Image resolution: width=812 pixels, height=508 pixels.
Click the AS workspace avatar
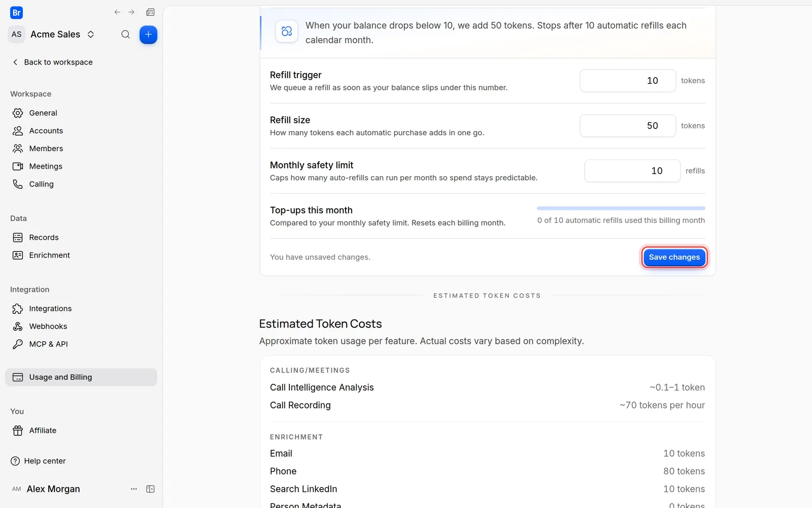16,34
